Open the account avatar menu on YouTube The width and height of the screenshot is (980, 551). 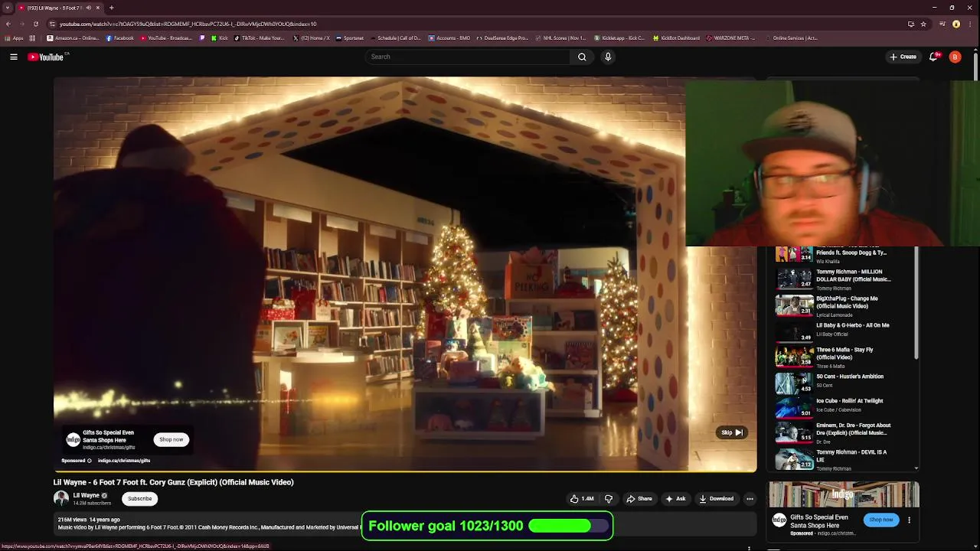(x=955, y=57)
